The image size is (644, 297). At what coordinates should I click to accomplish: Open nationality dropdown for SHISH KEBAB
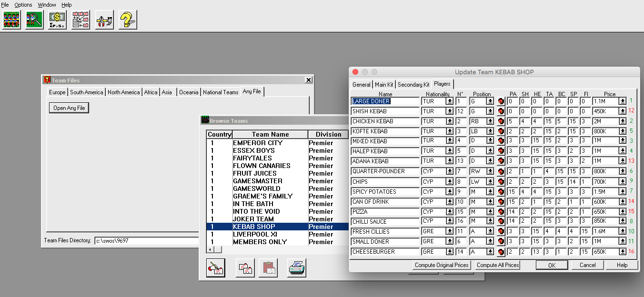coord(449,111)
